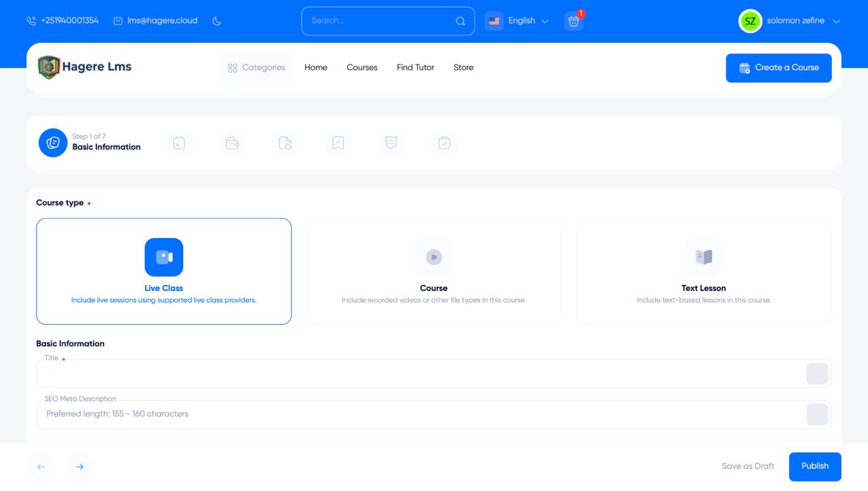Expand the solomon zefine user menu

(794, 21)
